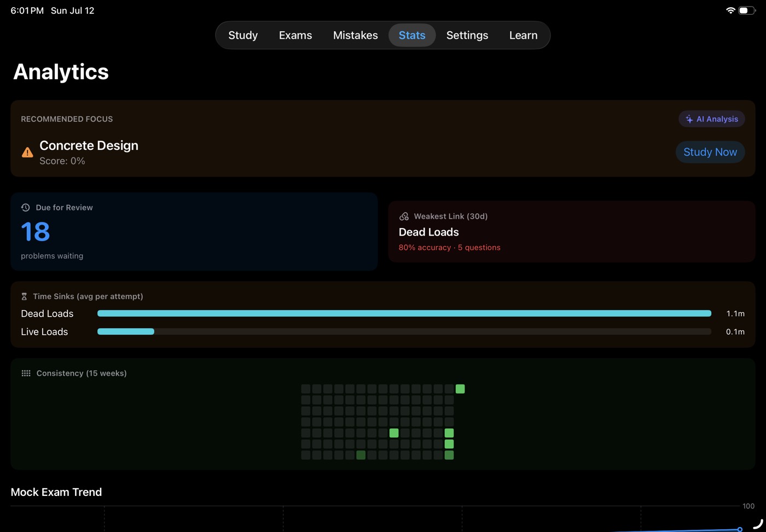Click the Concrete Design focus title
The width and height of the screenshot is (766, 532).
click(89, 145)
